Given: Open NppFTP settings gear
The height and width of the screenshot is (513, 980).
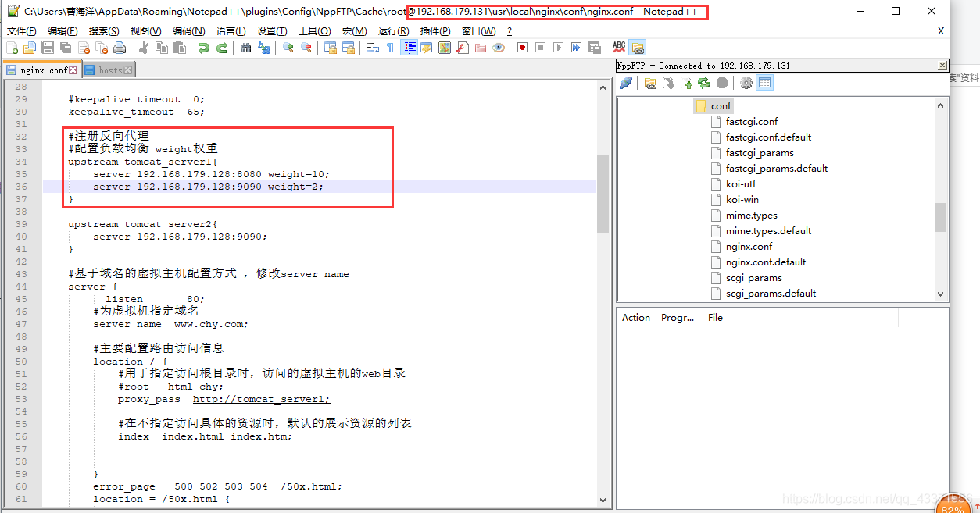Looking at the screenshot, I should coord(746,83).
